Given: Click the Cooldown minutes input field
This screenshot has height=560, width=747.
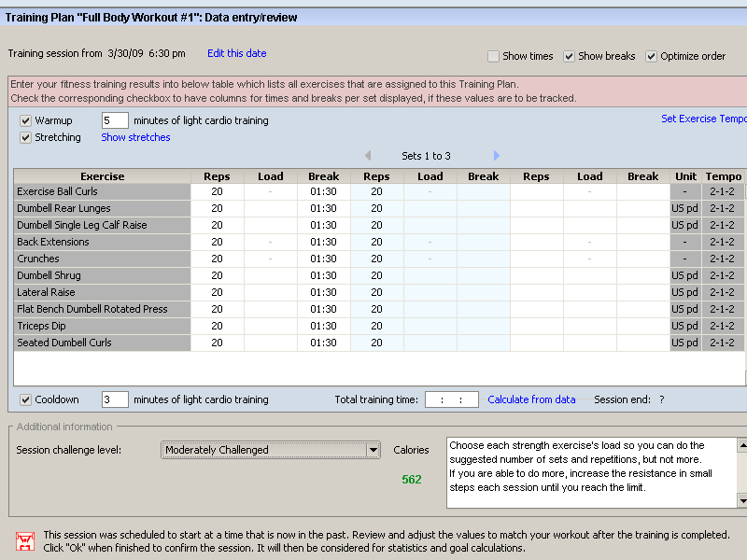Looking at the screenshot, I should (115, 399).
